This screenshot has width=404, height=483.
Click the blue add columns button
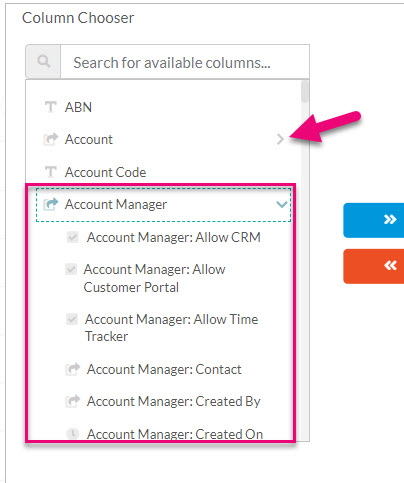(374, 220)
